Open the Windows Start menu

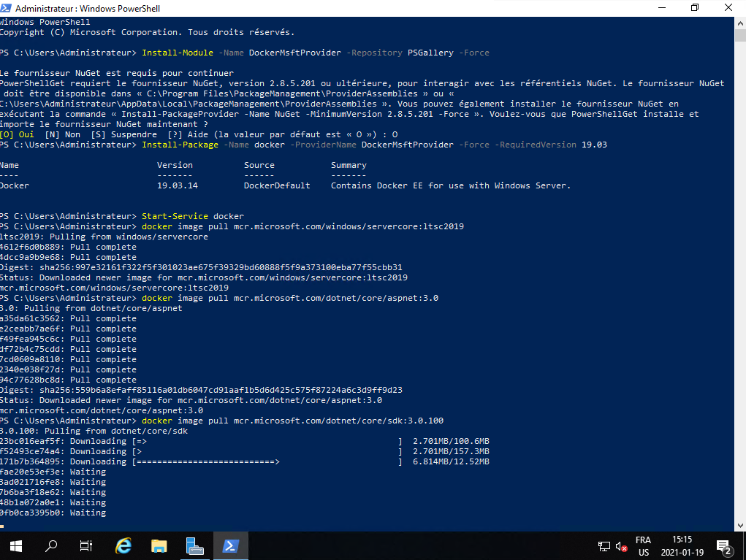tap(15, 545)
